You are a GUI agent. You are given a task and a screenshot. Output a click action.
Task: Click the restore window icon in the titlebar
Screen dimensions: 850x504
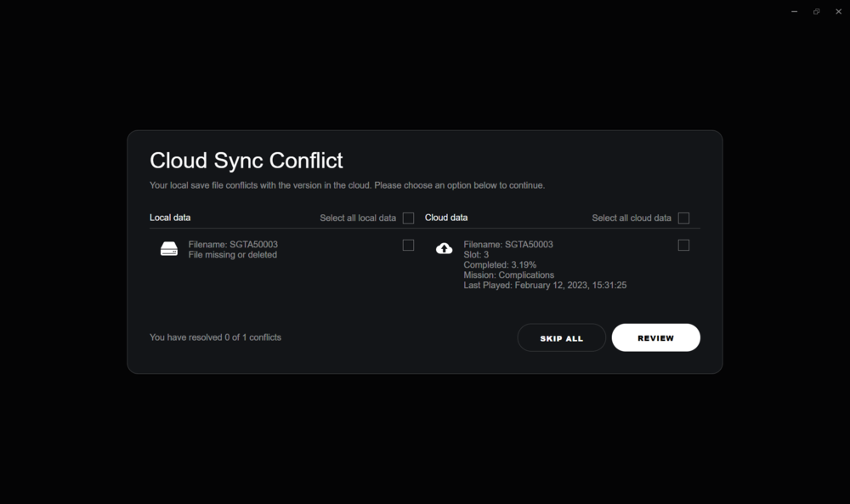816,11
